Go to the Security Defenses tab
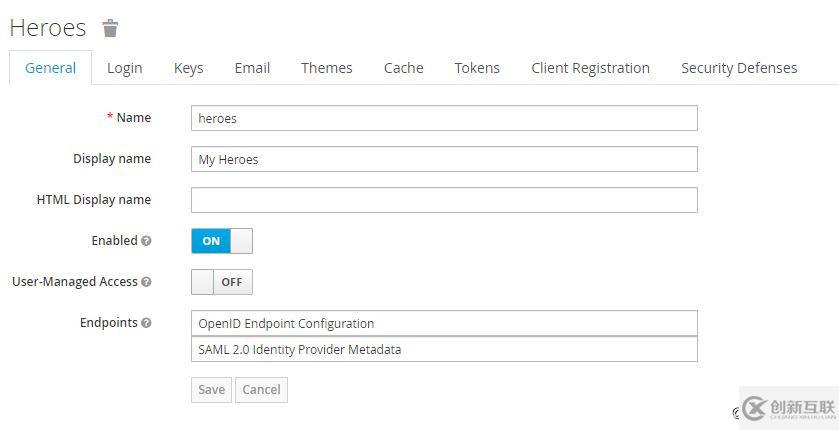 [x=739, y=68]
